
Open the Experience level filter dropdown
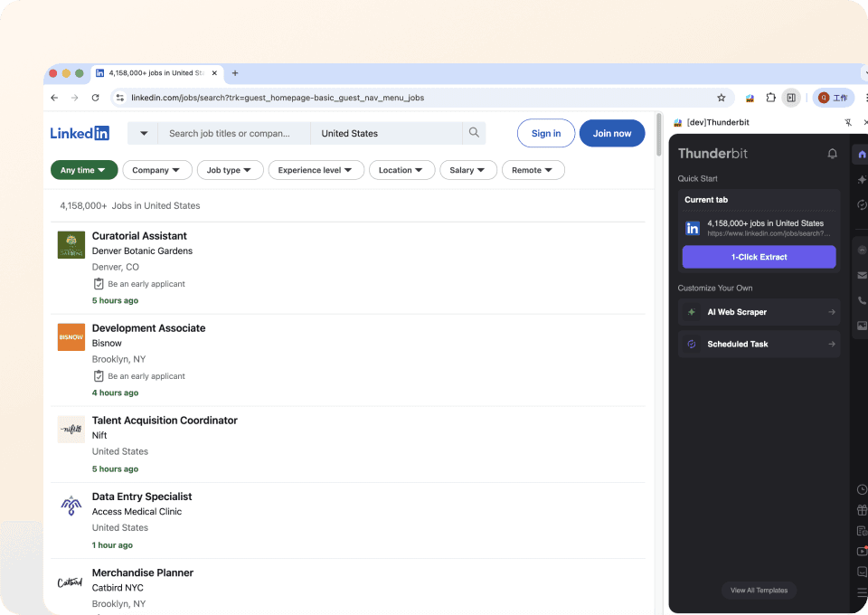pos(316,170)
